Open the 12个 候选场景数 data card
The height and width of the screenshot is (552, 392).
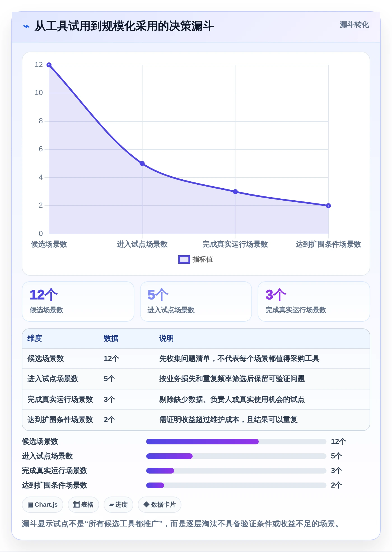[x=78, y=301]
